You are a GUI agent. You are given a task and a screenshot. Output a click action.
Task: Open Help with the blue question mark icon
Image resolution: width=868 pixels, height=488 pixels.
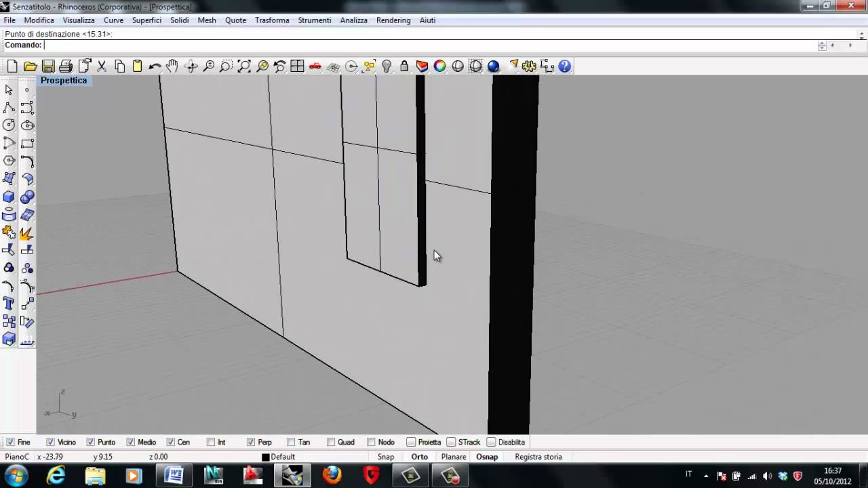(564, 66)
